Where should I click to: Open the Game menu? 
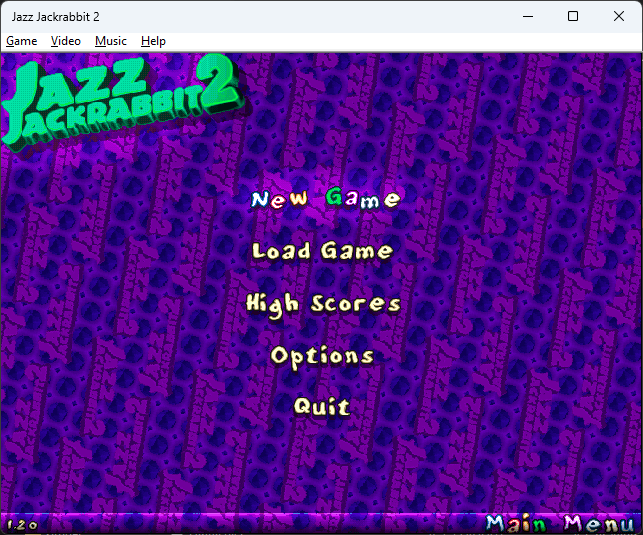coord(22,41)
